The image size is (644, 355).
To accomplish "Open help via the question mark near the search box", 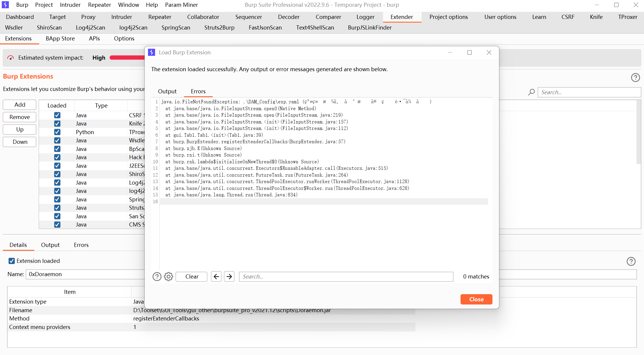I will pos(635,77).
